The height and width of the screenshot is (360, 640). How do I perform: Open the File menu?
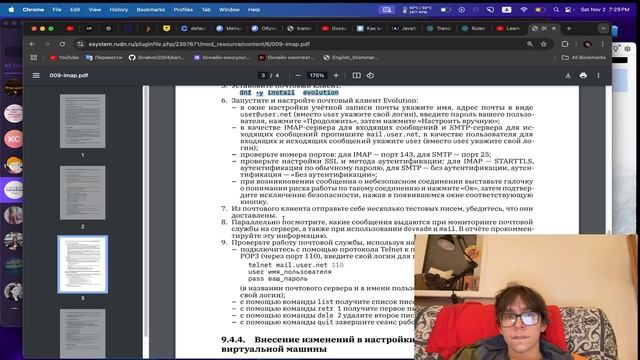pos(57,9)
